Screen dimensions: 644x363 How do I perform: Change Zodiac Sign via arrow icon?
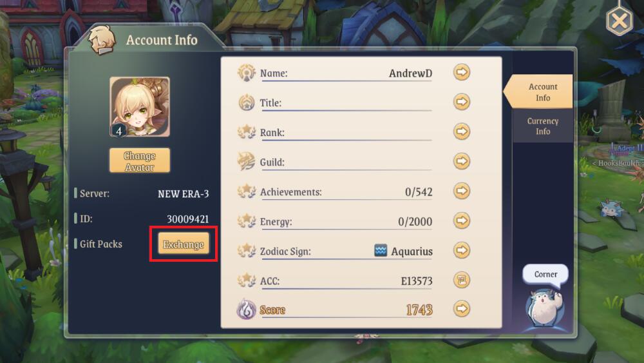pos(462,250)
